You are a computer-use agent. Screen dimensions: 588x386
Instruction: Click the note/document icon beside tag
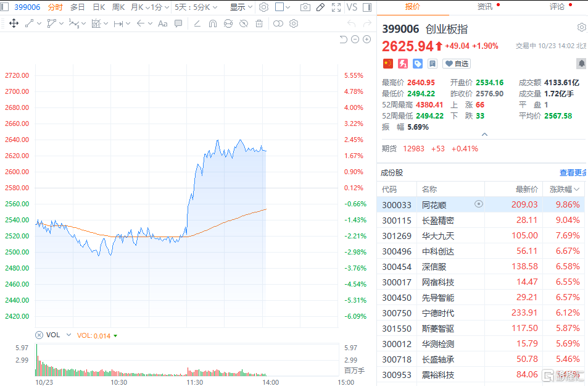(433, 64)
